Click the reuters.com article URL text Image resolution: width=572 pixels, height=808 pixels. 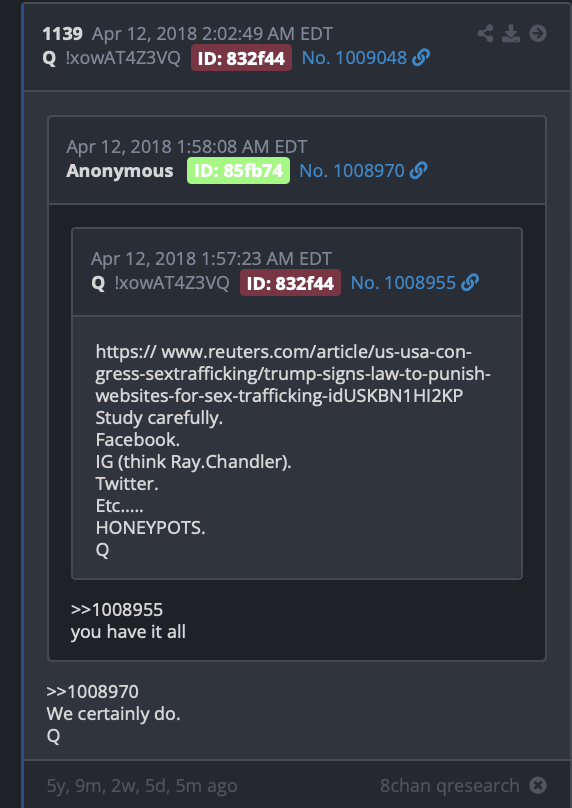tap(293, 374)
